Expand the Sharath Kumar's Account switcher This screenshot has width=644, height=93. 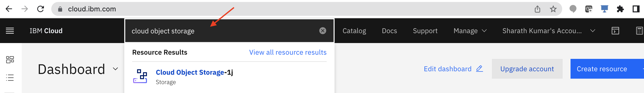point(549,31)
